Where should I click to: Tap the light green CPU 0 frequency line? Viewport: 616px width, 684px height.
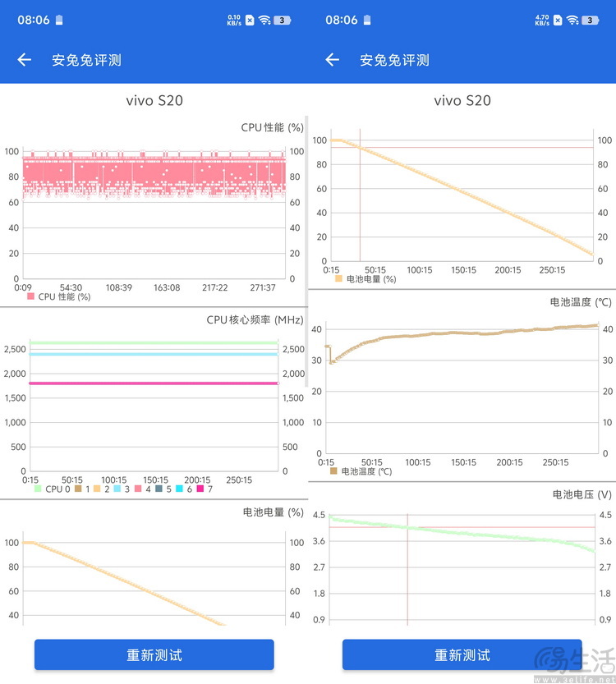tap(154, 343)
